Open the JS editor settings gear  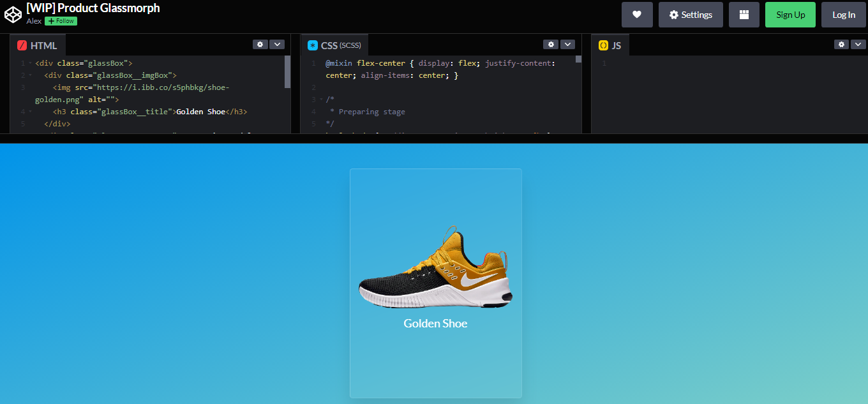click(841, 44)
